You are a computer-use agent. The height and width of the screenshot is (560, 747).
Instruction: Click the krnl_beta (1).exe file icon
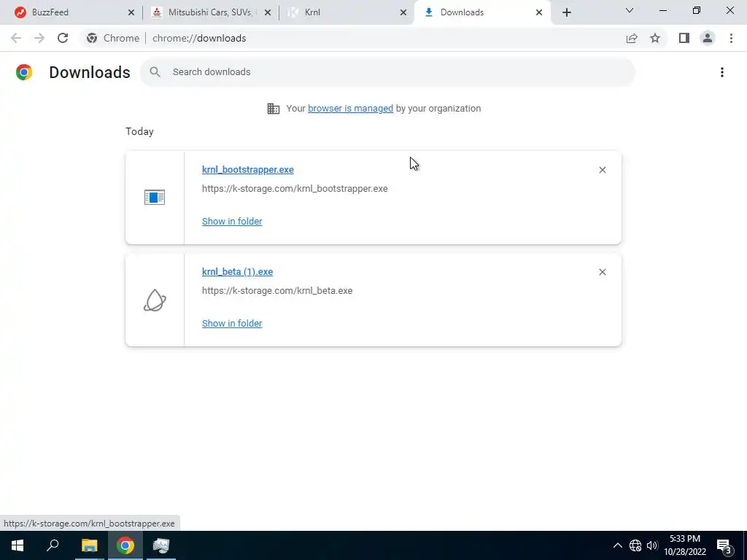coord(155,300)
